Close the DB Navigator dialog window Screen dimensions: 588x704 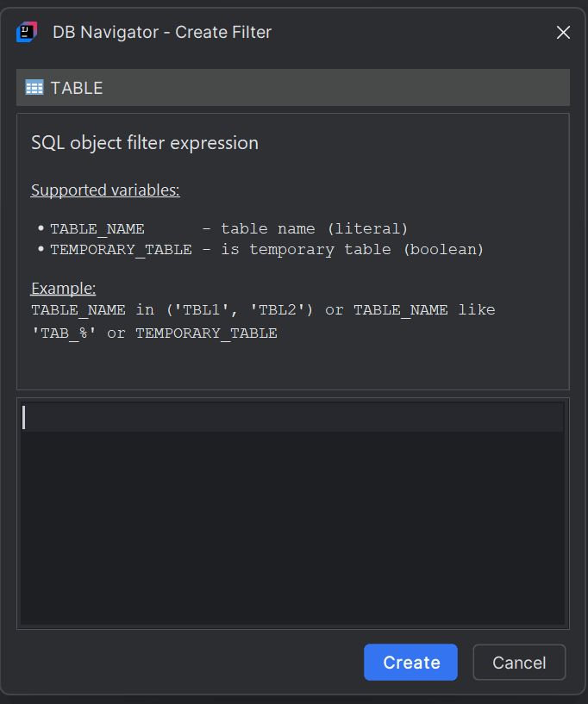[x=563, y=33]
